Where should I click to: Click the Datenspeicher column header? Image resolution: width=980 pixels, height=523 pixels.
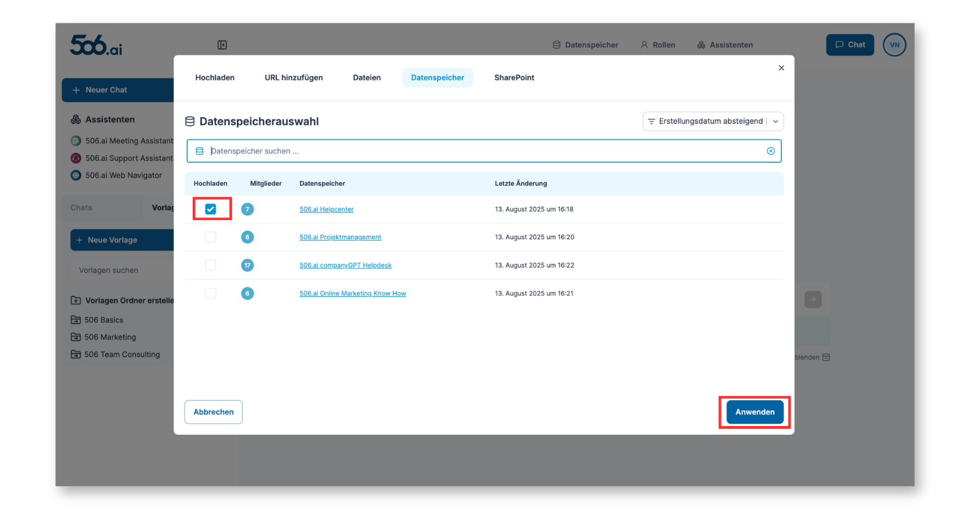point(322,184)
